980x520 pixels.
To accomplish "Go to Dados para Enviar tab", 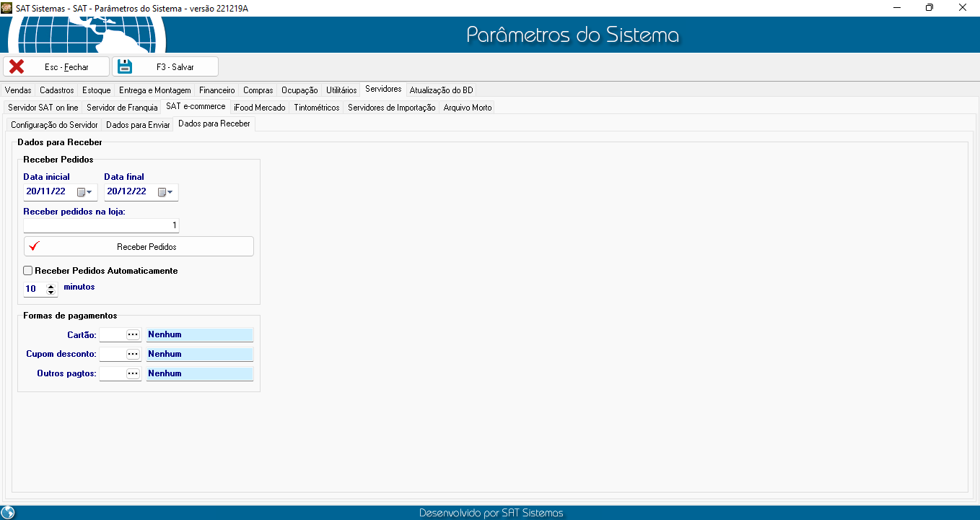I will 138,125.
